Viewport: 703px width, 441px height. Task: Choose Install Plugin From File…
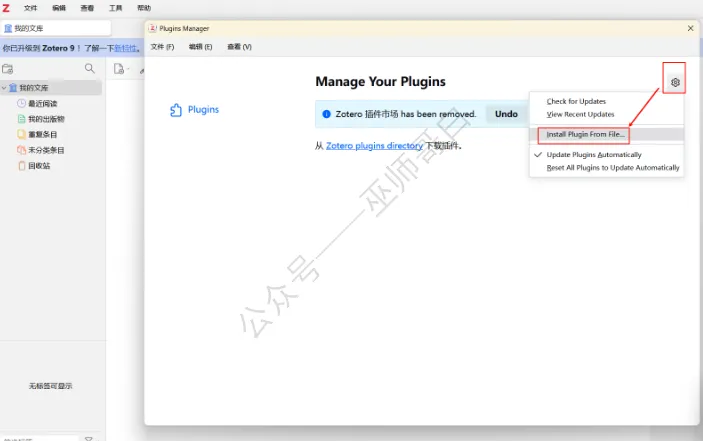[x=585, y=134]
